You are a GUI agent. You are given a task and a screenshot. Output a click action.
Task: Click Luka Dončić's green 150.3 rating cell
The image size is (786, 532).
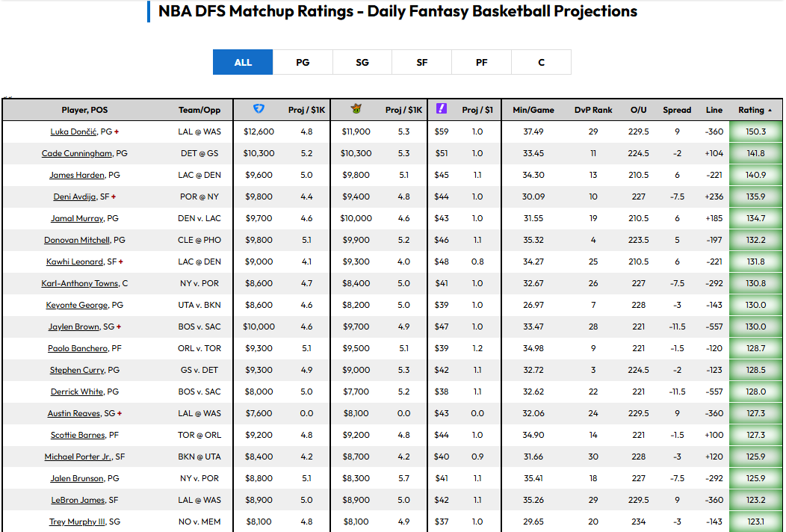[x=755, y=132]
